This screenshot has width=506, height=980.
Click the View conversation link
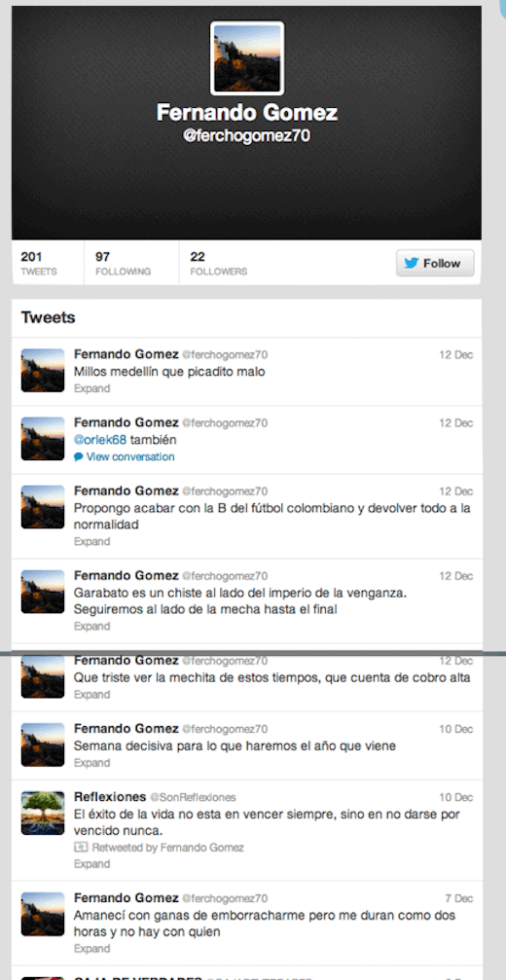[x=130, y=456]
